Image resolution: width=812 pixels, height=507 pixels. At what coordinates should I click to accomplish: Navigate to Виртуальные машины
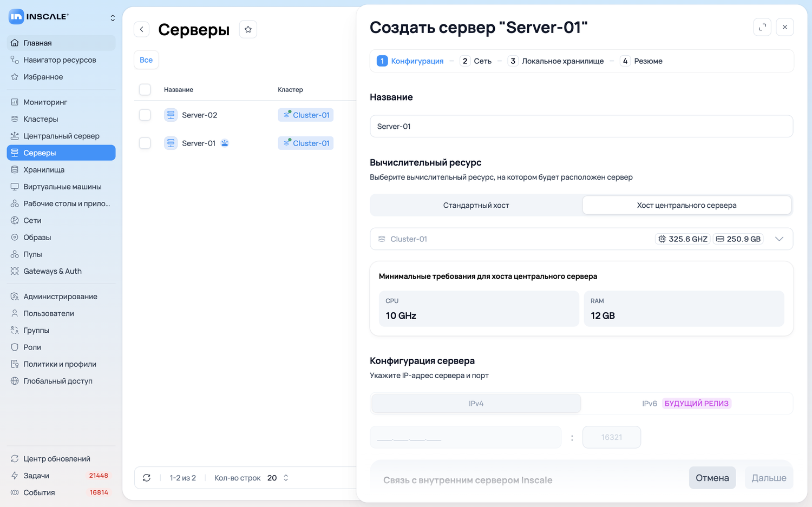[61, 187]
